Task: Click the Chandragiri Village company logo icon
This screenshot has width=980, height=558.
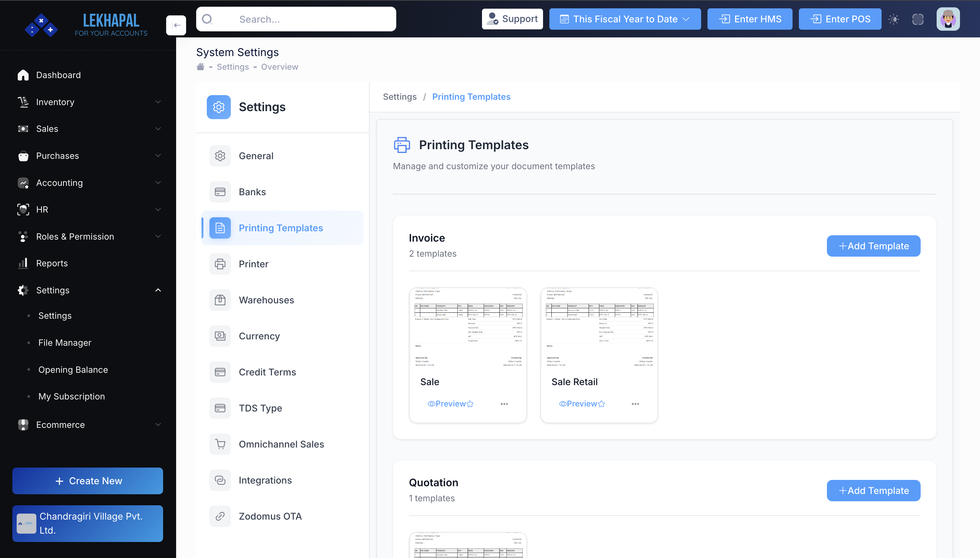Action: 26,524
